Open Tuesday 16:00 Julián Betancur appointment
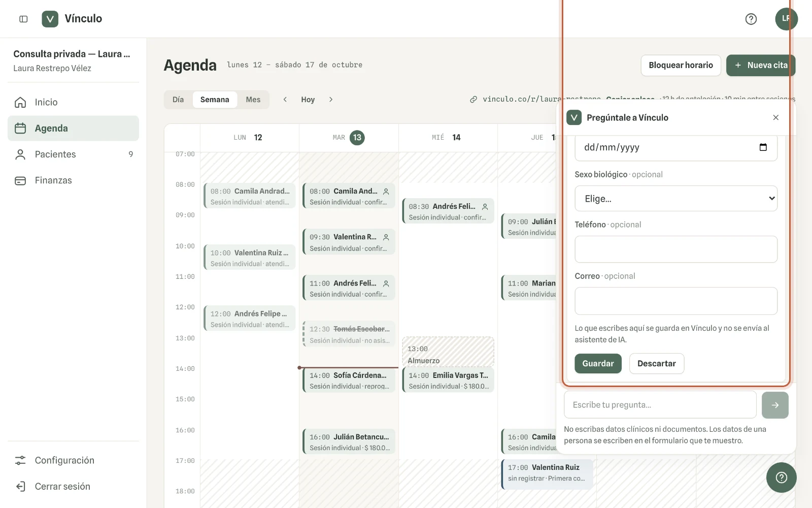This screenshot has height=508, width=812. pyautogui.click(x=349, y=442)
